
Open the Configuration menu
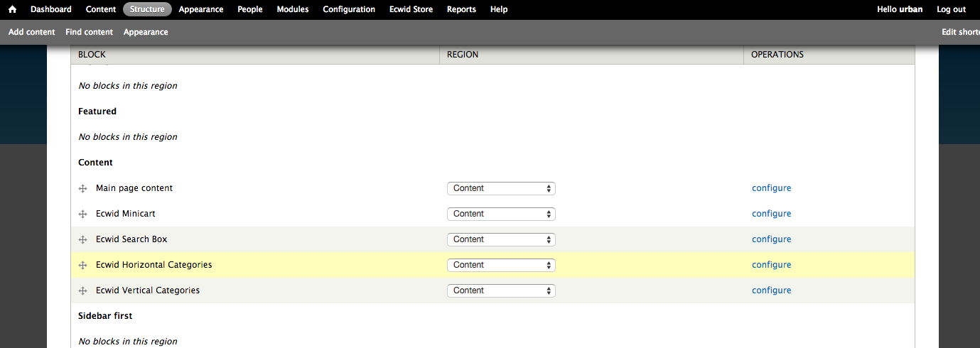pos(349,9)
